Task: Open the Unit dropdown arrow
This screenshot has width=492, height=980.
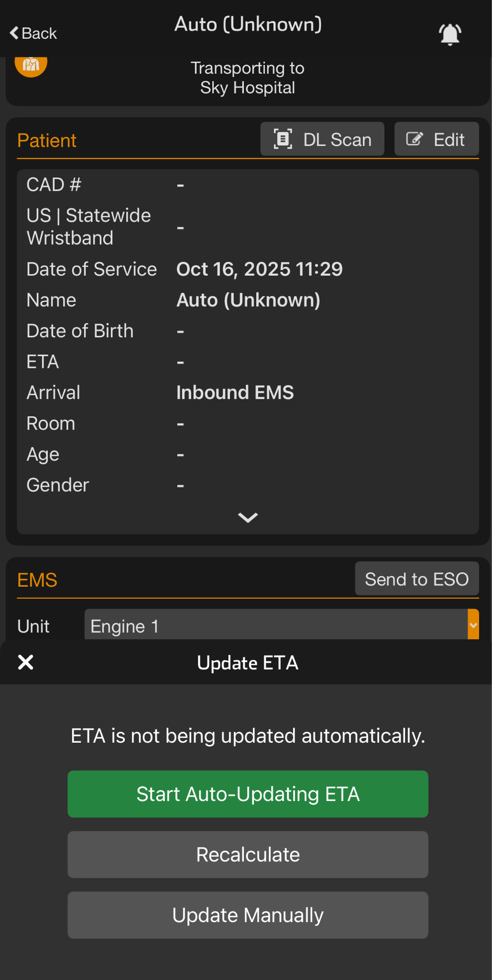Action: click(473, 625)
